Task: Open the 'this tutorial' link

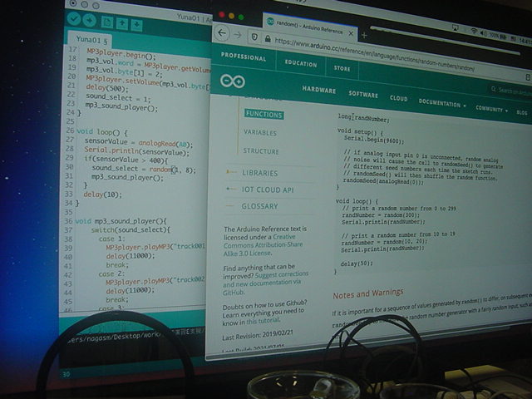Action: click(263, 321)
